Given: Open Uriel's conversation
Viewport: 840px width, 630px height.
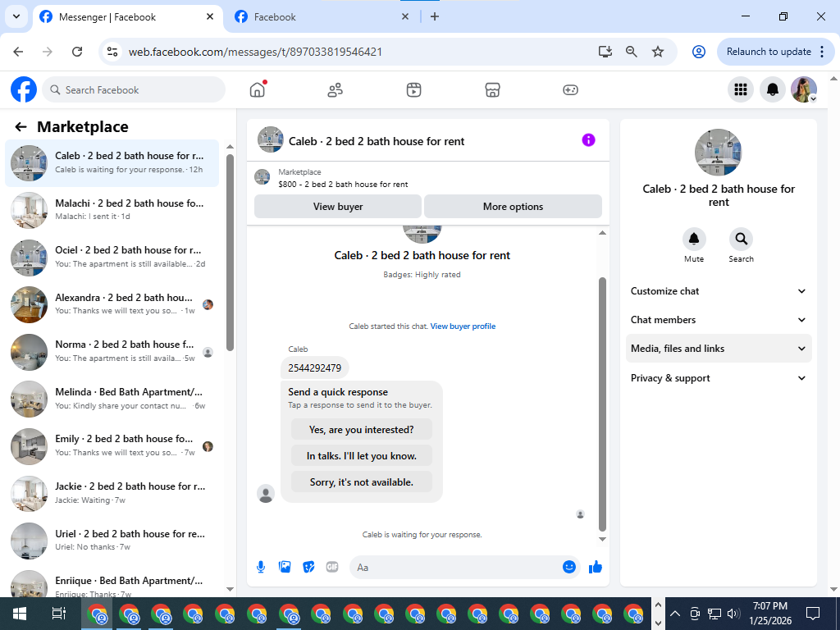Looking at the screenshot, I should point(112,540).
